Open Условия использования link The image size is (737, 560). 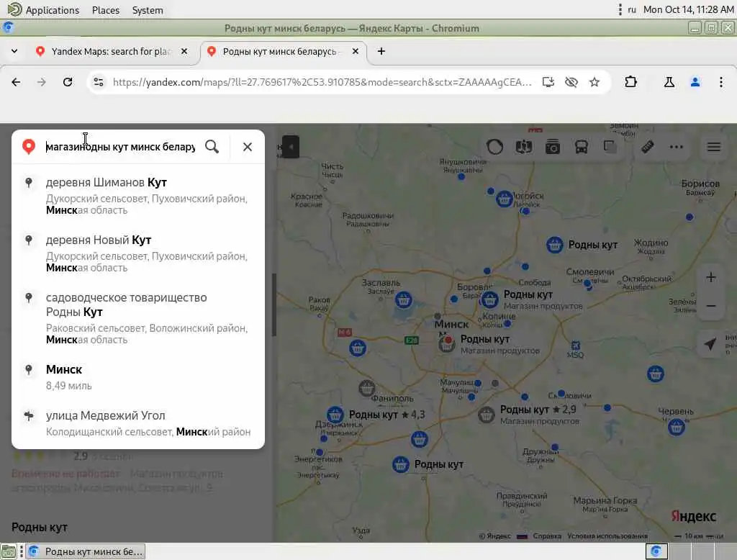[607, 536]
